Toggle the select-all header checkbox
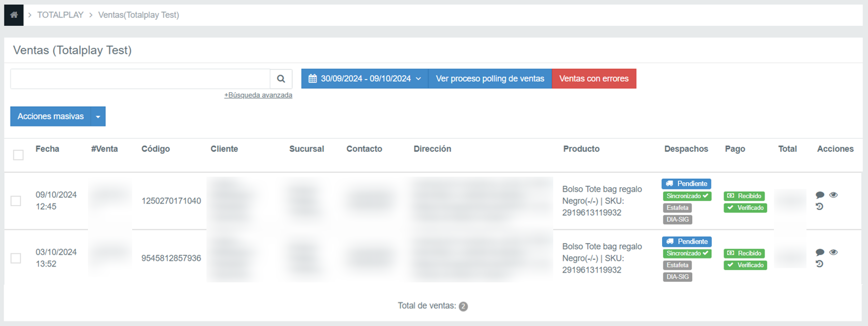868x326 pixels. (18, 155)
